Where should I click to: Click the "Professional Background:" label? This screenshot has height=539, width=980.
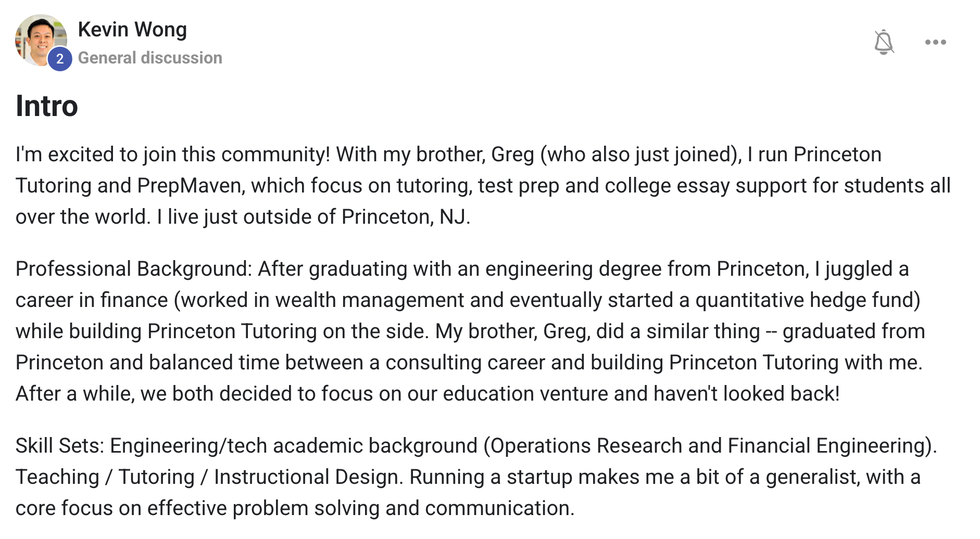(133, 269)
